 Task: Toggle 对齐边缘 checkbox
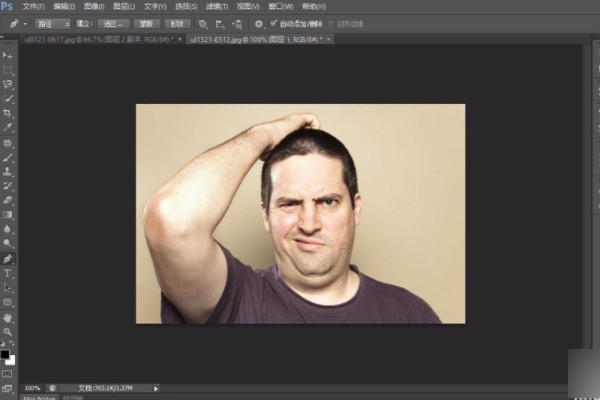[331, 24]
